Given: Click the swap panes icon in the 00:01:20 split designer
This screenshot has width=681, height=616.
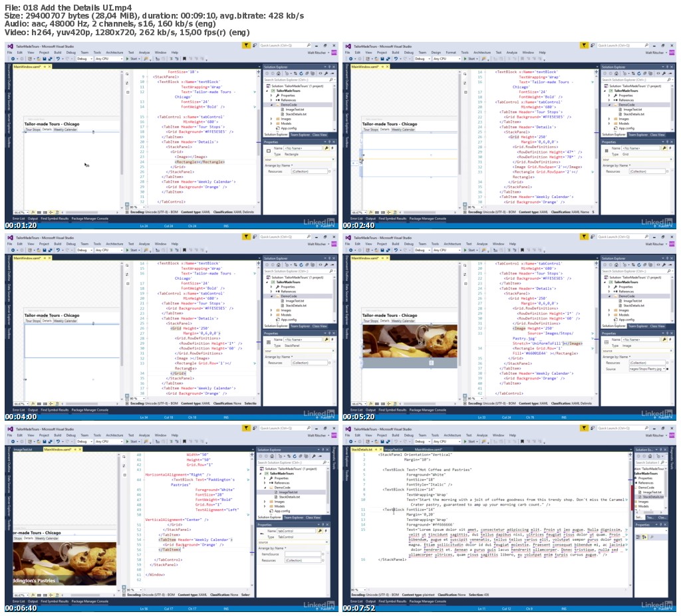Looking at the screenshot, I should coord(127,82).
